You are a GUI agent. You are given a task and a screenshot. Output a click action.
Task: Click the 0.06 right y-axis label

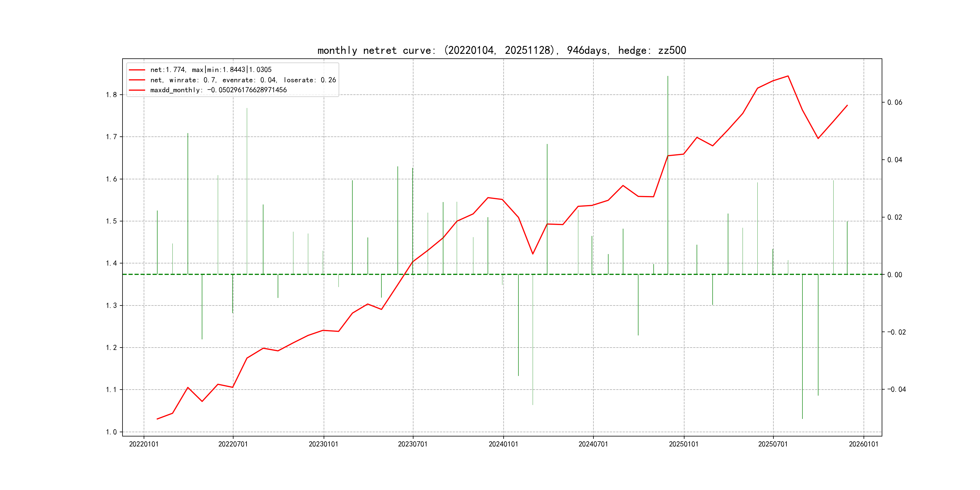(894, 102)
